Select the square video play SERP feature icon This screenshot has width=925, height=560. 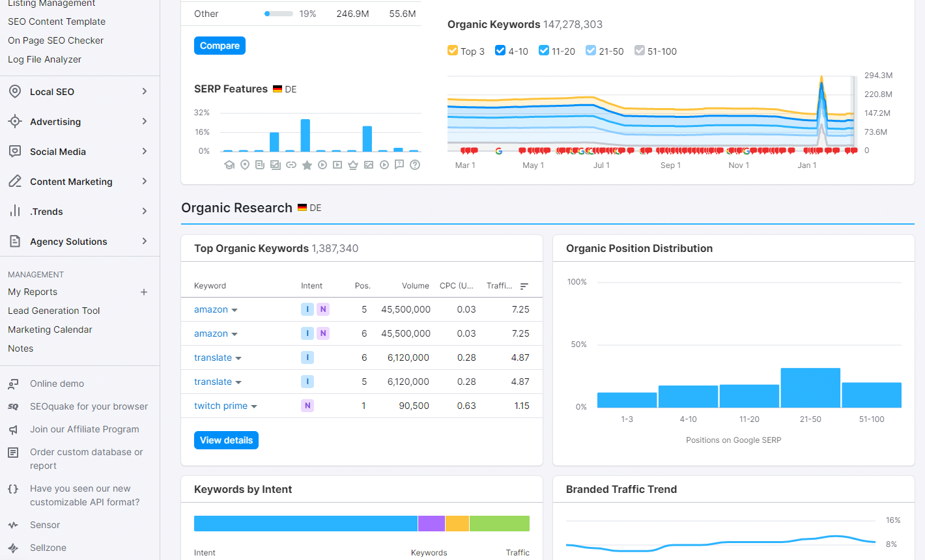point(337,165)
